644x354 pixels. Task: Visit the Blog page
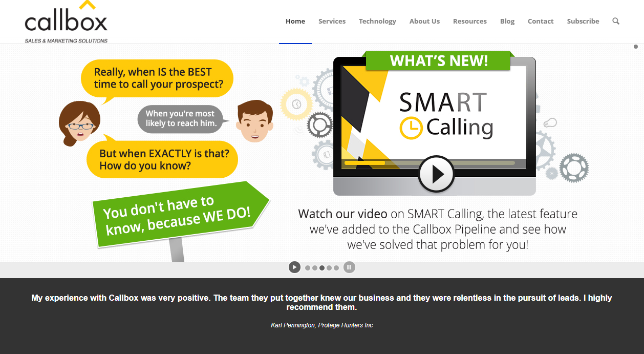pos(507,21)
